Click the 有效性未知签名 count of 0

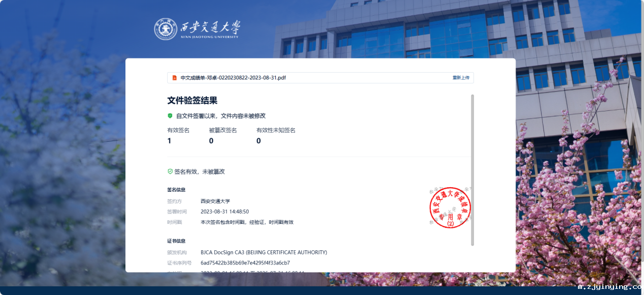pos(259,141)
